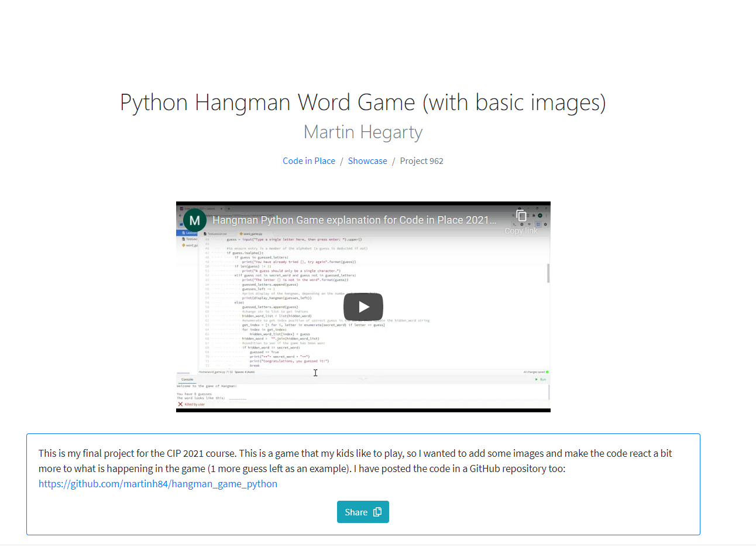Play the Hangman explanation video
Image resolution: width=756 pixels, height=547 pixels.
pyautogui.click(x=363, y=307)
